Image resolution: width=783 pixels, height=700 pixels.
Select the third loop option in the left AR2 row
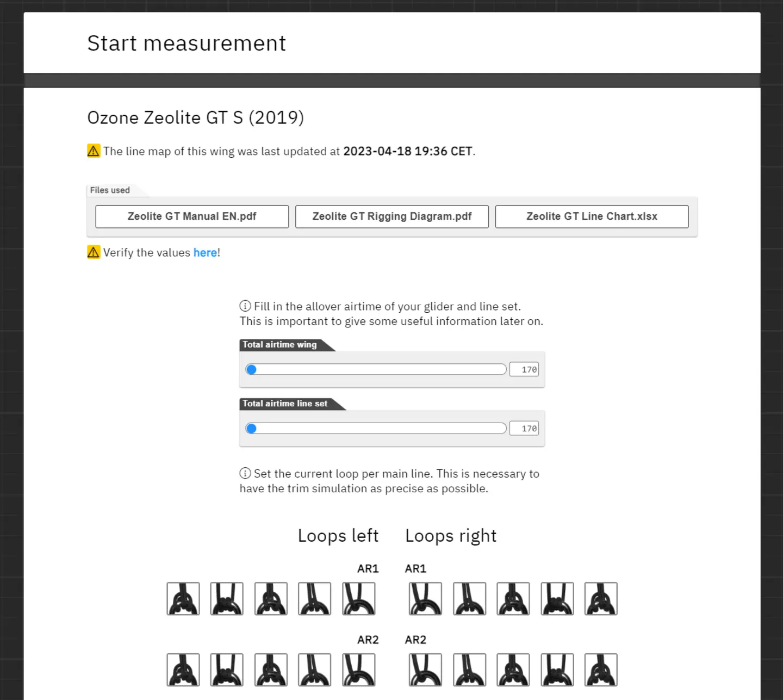[x=270, y=670]
